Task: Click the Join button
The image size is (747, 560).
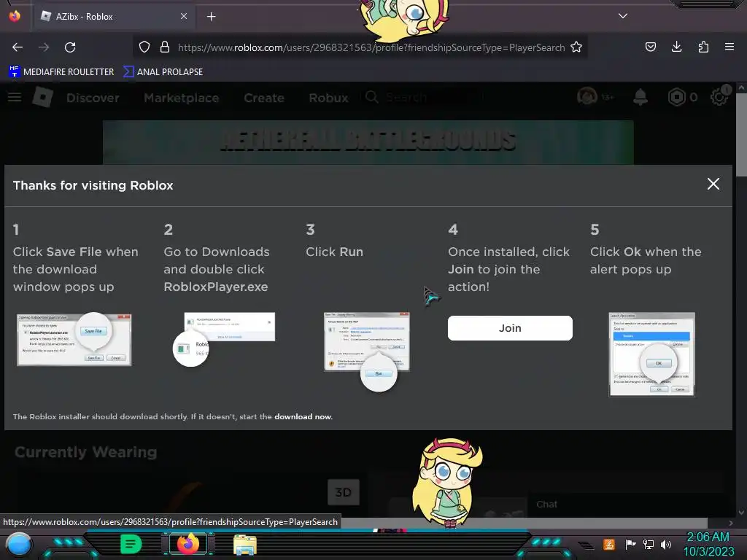Action: coord(510,328)
